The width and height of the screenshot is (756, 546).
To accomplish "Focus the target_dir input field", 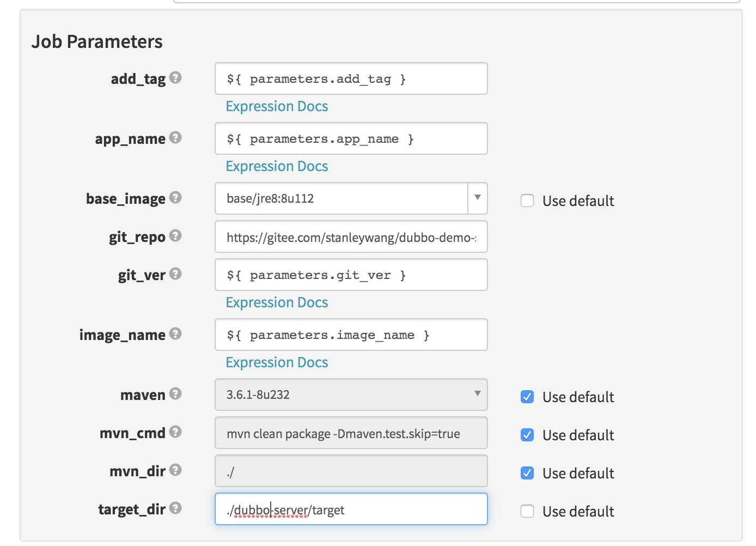I will coord(351,509).
